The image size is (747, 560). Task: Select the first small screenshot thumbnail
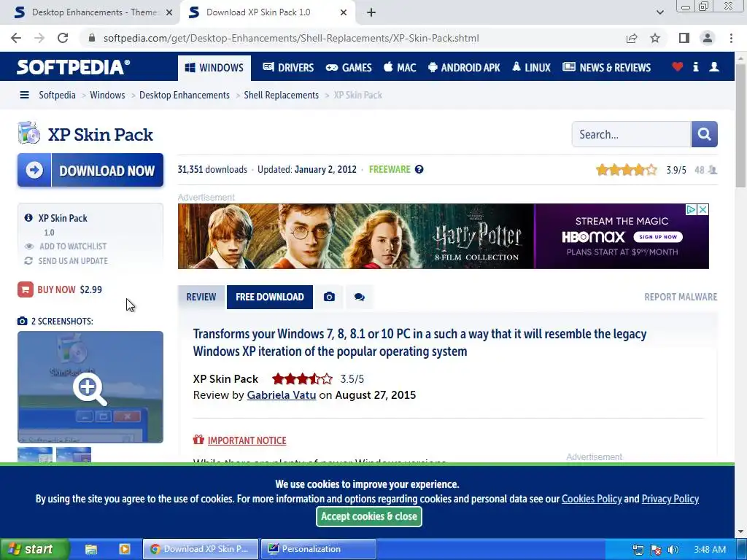(35, 455)
